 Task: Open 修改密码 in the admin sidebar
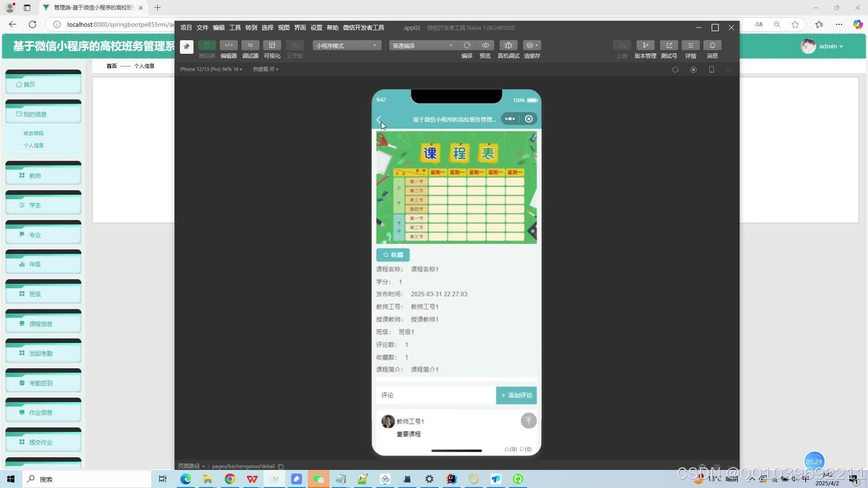33,133
